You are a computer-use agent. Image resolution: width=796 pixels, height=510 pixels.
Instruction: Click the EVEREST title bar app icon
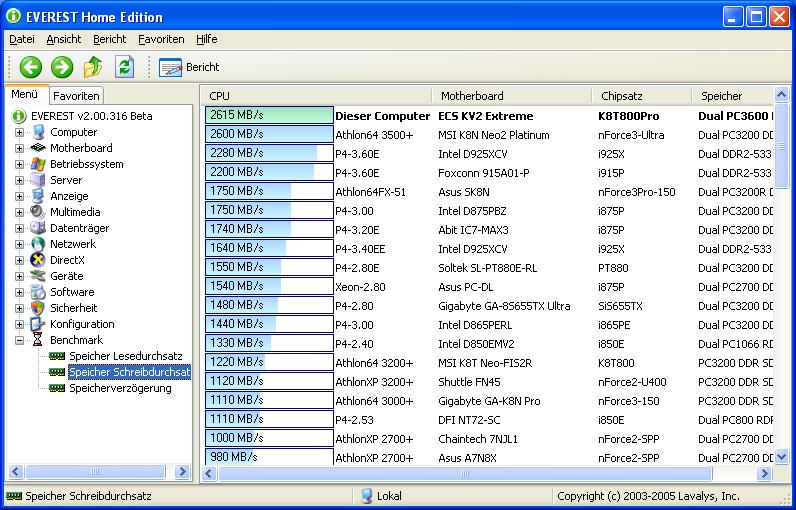pos(13,16)
